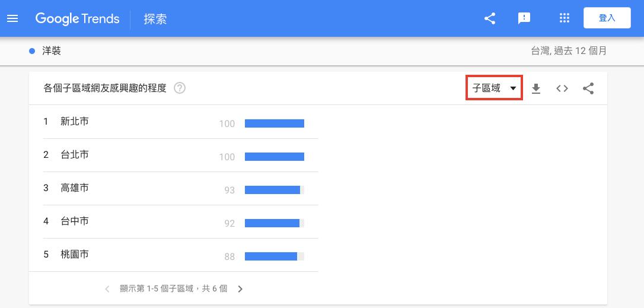The width and height of the screenshot is (644, 308).
Task: Select 台北市 row in list
Action: point(75,155)
